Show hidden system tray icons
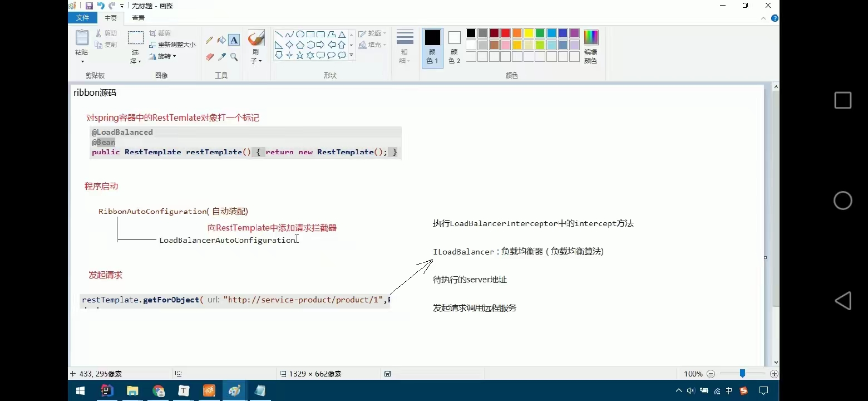The height and width of the screenshot is (401, 868). [x=679, y=391]
